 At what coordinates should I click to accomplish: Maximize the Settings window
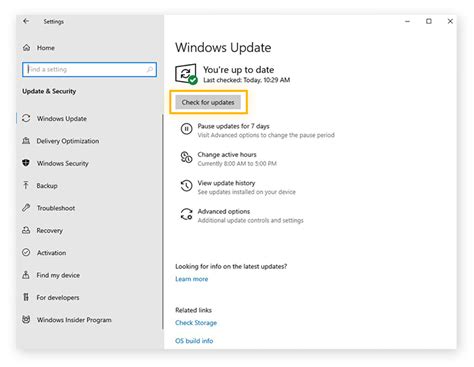429,21
